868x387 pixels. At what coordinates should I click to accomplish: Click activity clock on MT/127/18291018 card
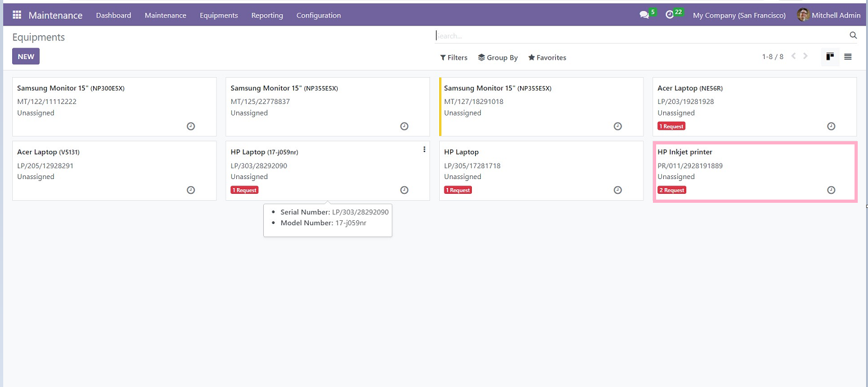tap(618, 126)
